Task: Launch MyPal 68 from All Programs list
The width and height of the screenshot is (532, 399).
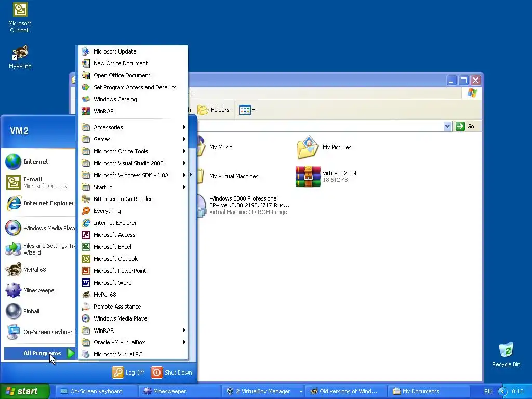Action: [133, 295]
